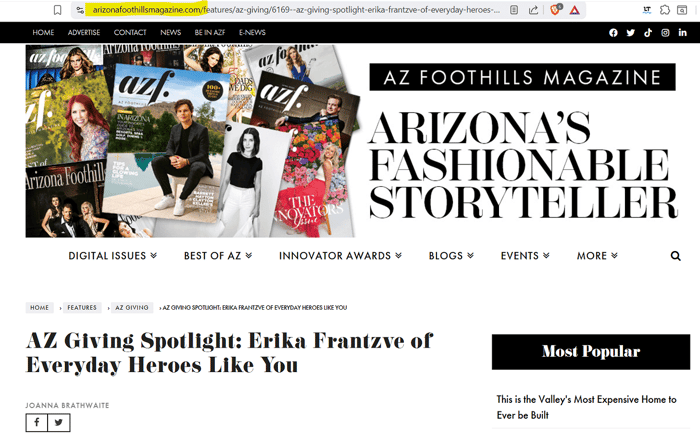Click the Features breadcrumb link
The height and width of the screenshot is (434, 700).
tap(82, 308)
